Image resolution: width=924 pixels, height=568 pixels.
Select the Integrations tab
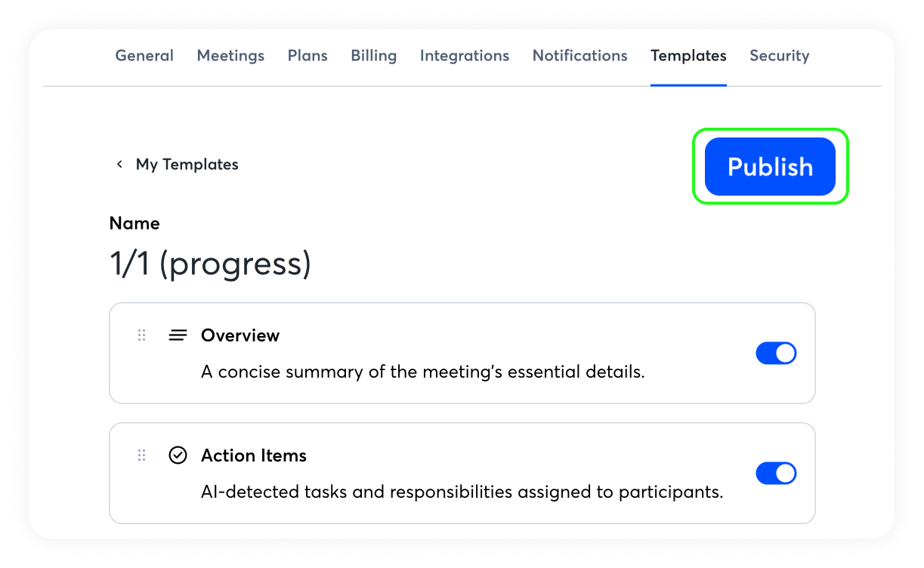[x=464, y=56]
